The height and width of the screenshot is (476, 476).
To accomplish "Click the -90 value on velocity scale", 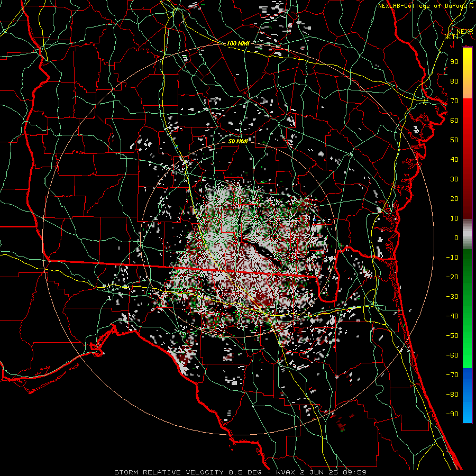I will [452, 414].
